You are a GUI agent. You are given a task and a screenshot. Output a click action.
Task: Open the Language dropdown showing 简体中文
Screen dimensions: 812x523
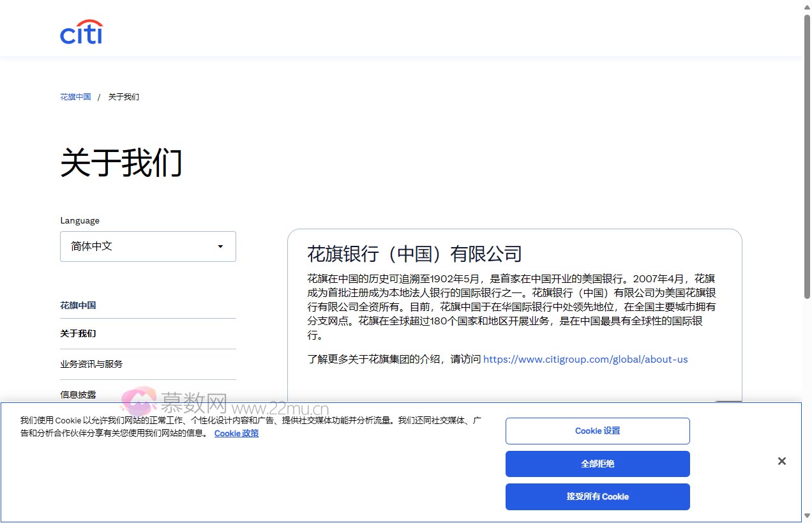(x=147, y=246)
